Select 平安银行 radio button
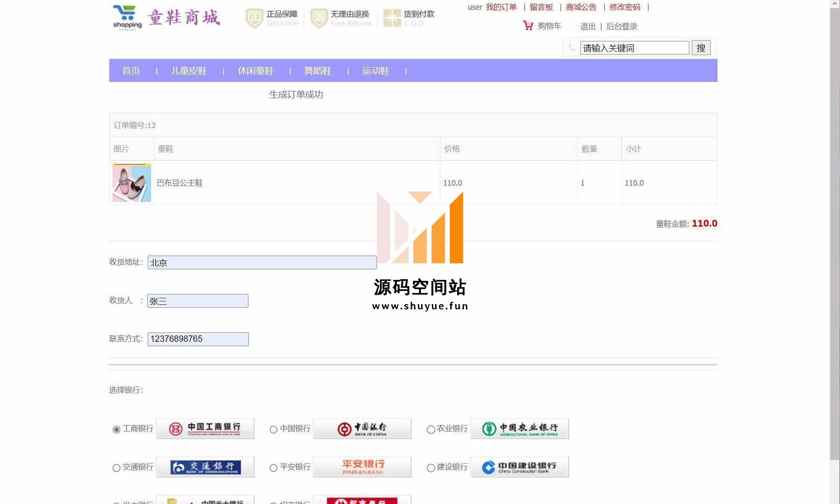Screen dimensions: 840x504 pyautogui.click(x=274, y=468)
